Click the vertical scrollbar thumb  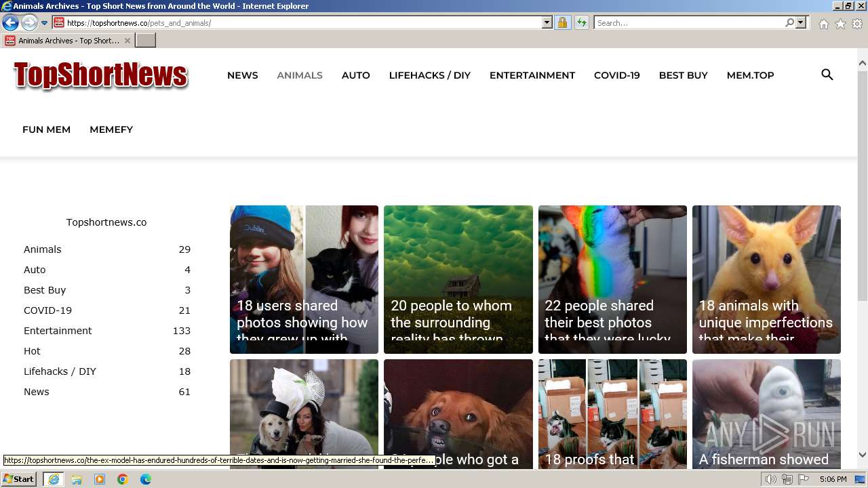coord(863,184)
